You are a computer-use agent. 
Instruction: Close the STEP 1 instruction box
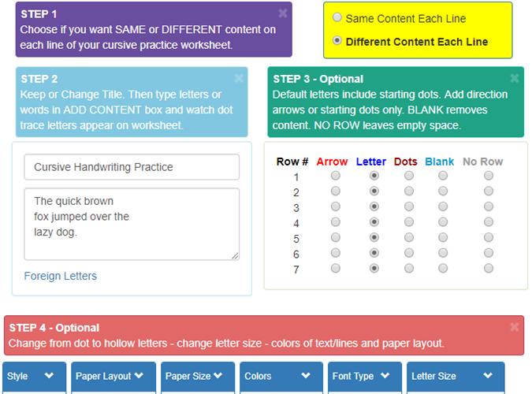click(283, 13)
